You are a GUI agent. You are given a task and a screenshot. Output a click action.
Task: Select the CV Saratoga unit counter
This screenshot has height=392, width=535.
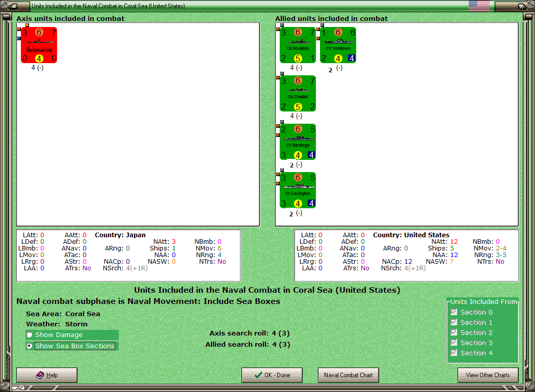298,142
